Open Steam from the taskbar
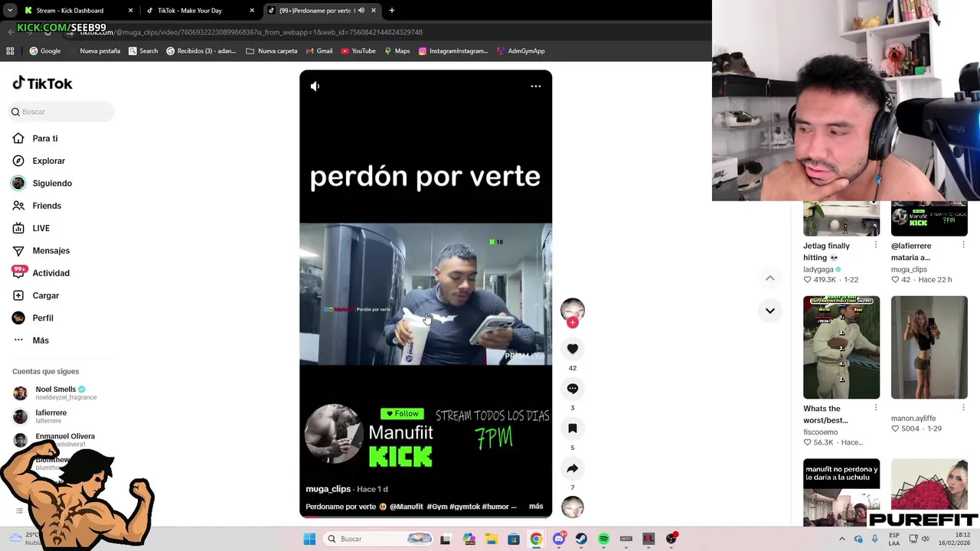The width and height of the screenshot is (980, 551). [581, 539]
